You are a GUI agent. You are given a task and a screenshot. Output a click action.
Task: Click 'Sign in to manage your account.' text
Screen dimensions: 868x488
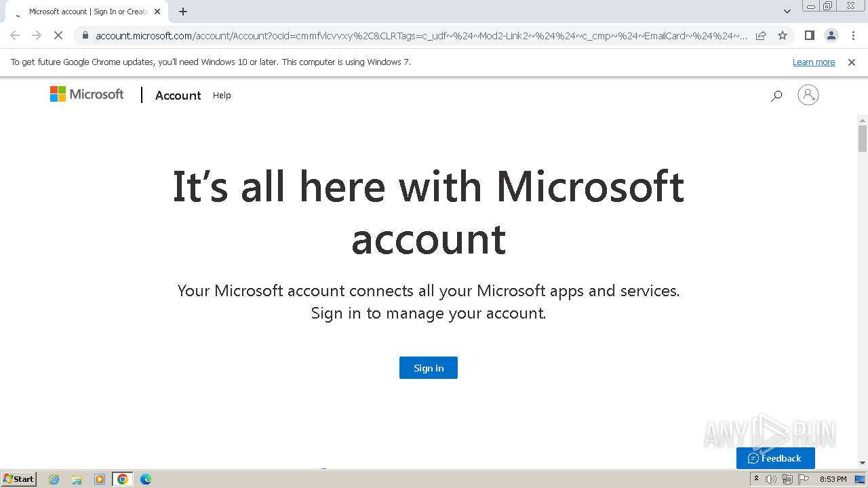click(x=429, y=313)
